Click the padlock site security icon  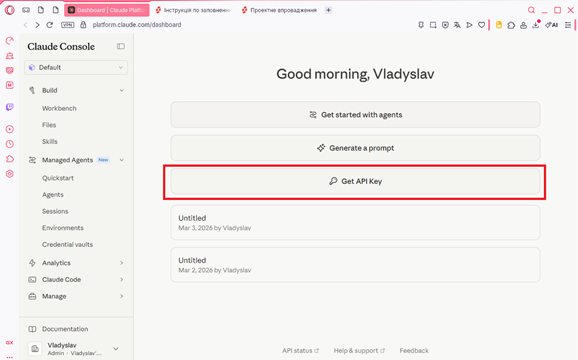click(x=83, y=25)
